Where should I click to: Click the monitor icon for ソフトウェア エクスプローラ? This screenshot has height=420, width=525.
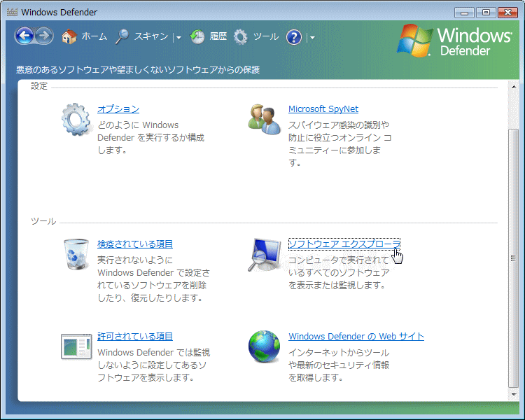264,255
